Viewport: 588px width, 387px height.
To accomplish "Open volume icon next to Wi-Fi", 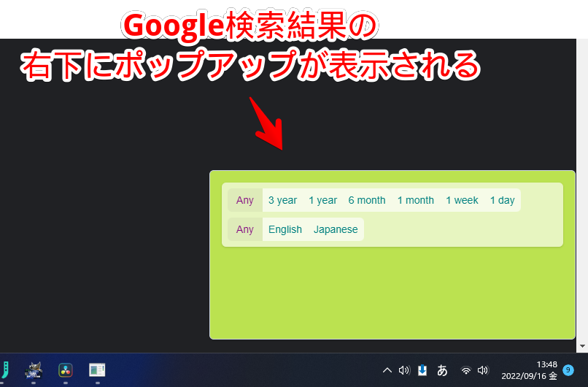I will coord(483,370).
